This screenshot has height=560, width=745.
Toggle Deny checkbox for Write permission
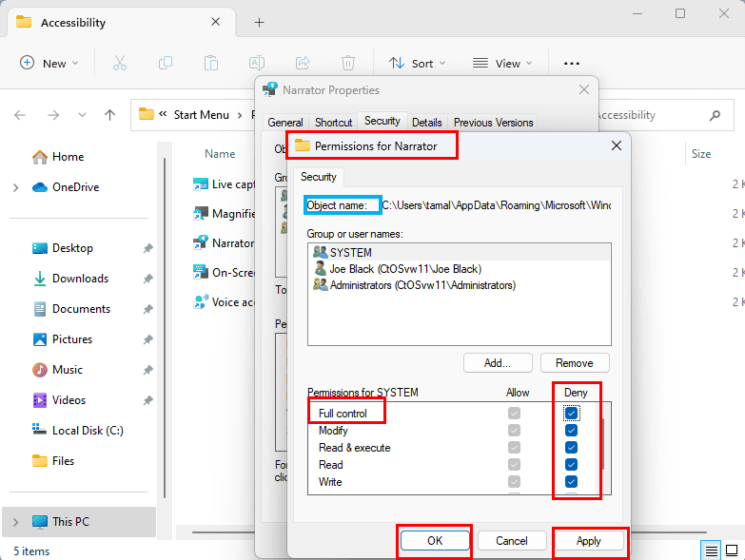pyautogui.click(x=571, y=482)
